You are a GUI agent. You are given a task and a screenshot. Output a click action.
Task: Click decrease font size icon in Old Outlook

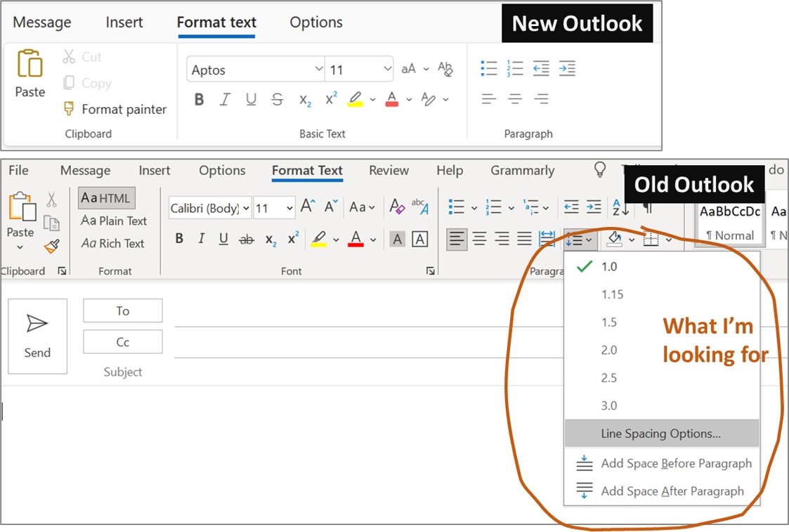click(x=331, y=207)
